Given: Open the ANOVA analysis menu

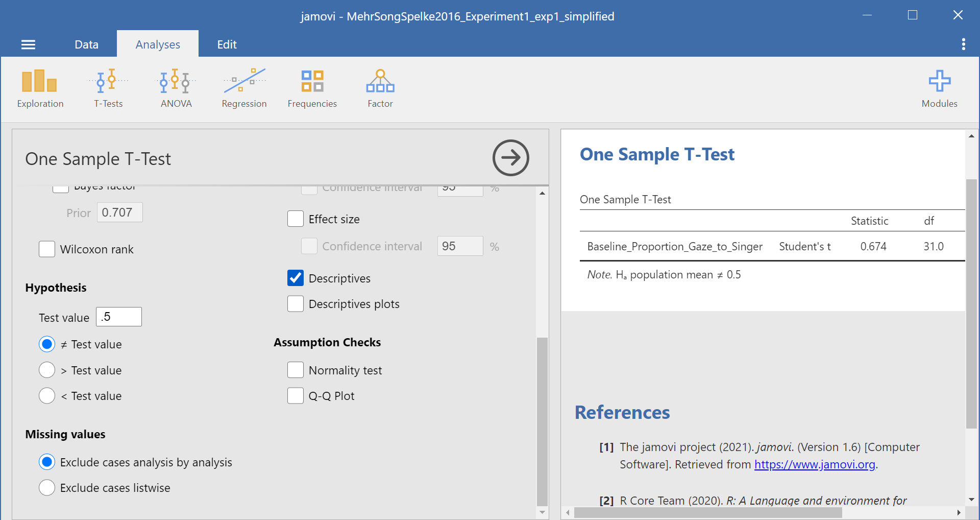Looking at the screenshot, I should point(176,89).
